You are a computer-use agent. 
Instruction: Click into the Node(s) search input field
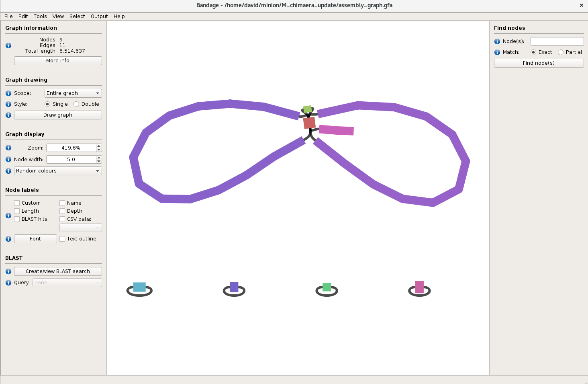tap(557, 41)
